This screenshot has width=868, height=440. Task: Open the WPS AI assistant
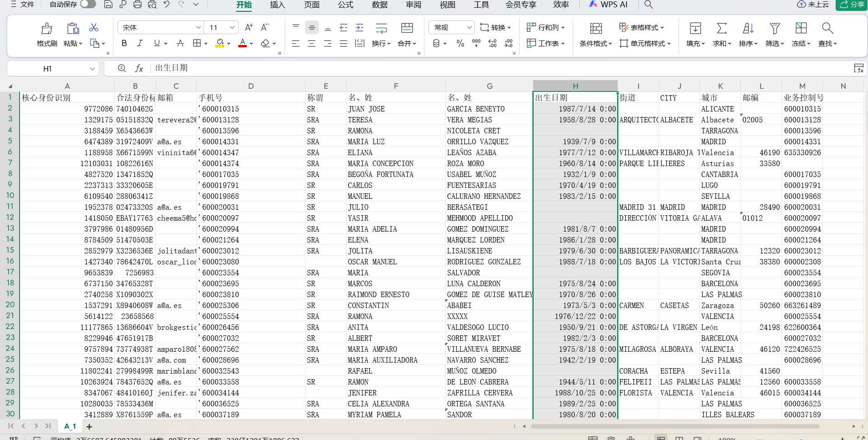tap(608, 5)
